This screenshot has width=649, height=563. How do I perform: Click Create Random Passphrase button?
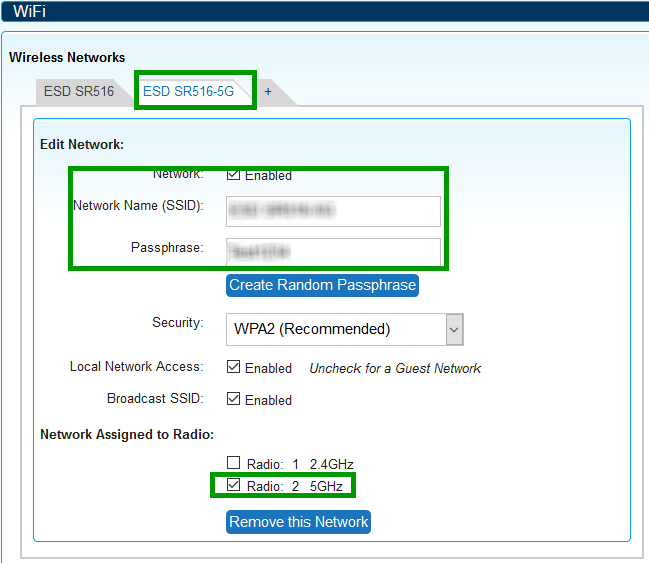tap(322, 285)
